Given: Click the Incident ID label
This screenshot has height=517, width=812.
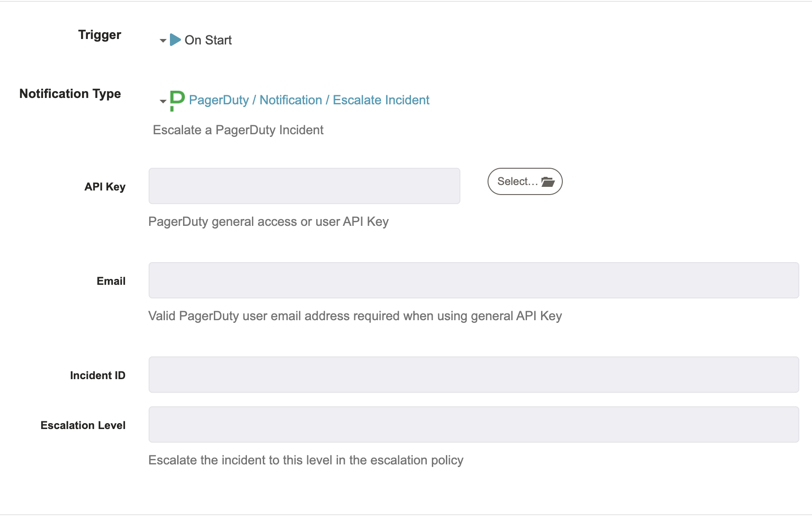Looking at the screenshot, I should [x=98, y=376].
